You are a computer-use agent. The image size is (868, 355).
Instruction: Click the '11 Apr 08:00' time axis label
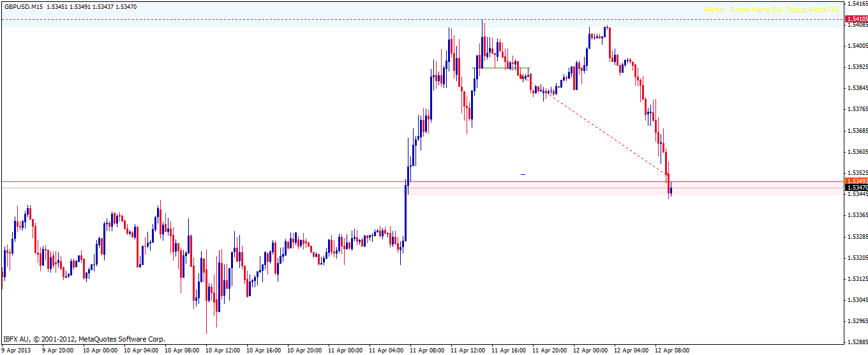(427, 350)
